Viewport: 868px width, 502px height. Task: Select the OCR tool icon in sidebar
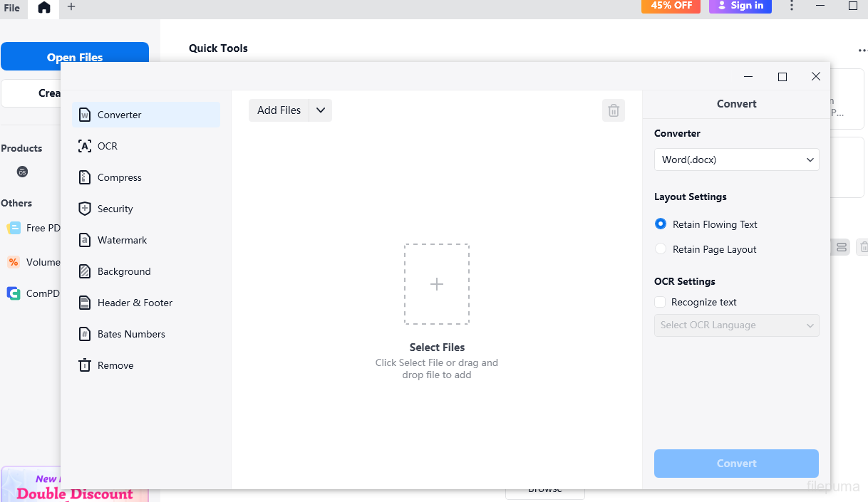pyautogui.click(x=85, y=146)
